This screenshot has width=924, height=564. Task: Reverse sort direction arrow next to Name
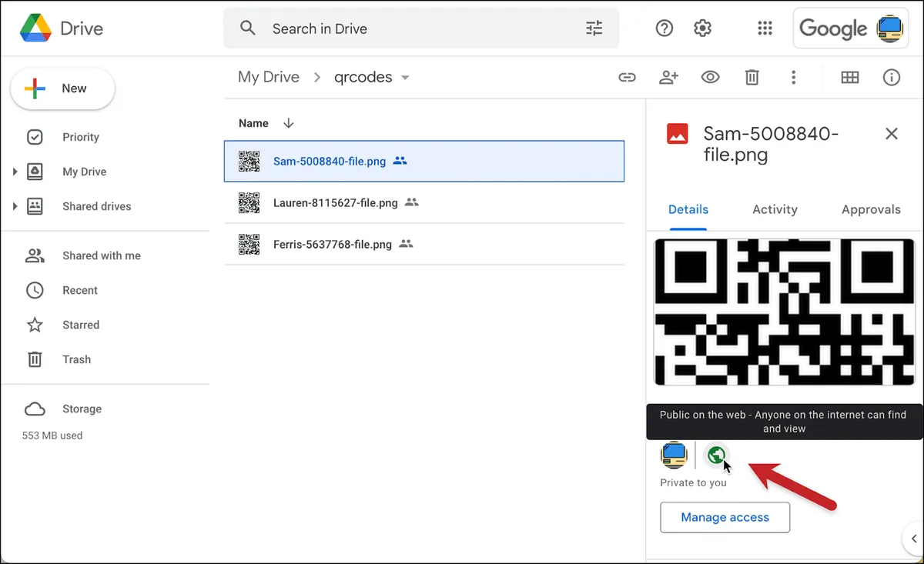[x=289, y=123]
